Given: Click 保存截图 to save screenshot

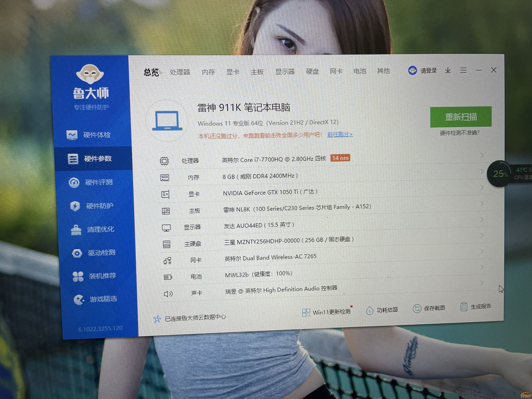Looking at the screenshot, I should coord(429,308).
